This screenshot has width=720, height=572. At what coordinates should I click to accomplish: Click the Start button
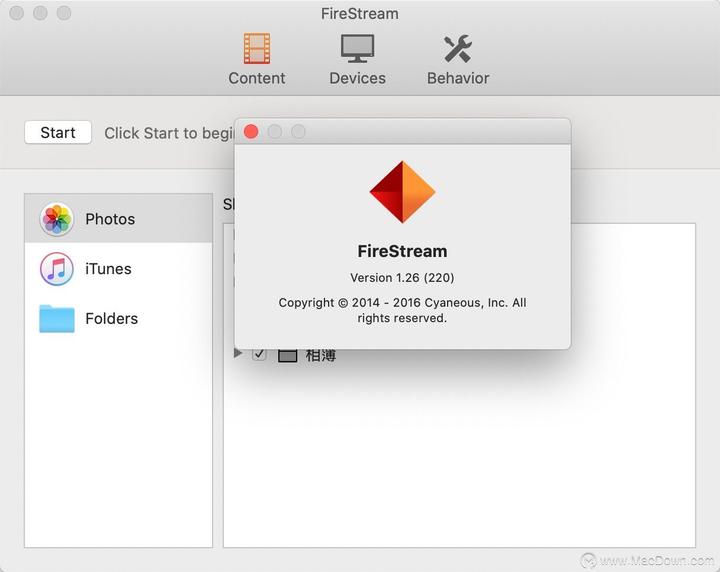[58, 133]
